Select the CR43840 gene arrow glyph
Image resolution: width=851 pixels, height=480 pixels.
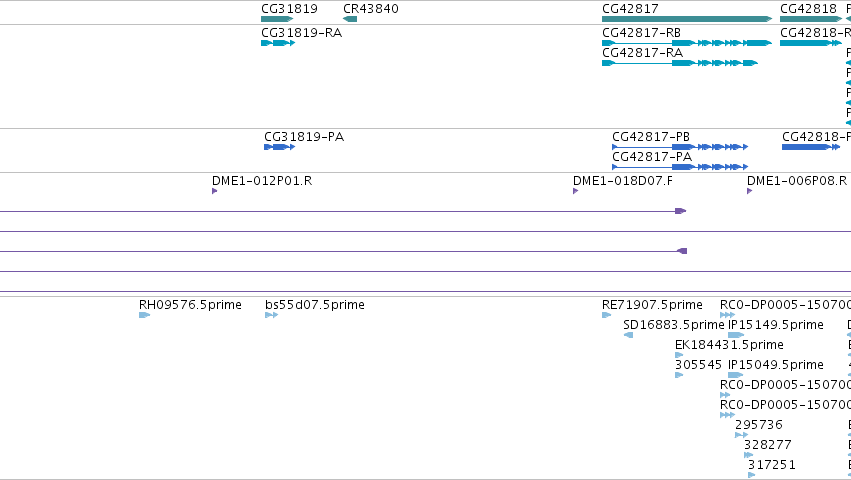click(350, 19)
